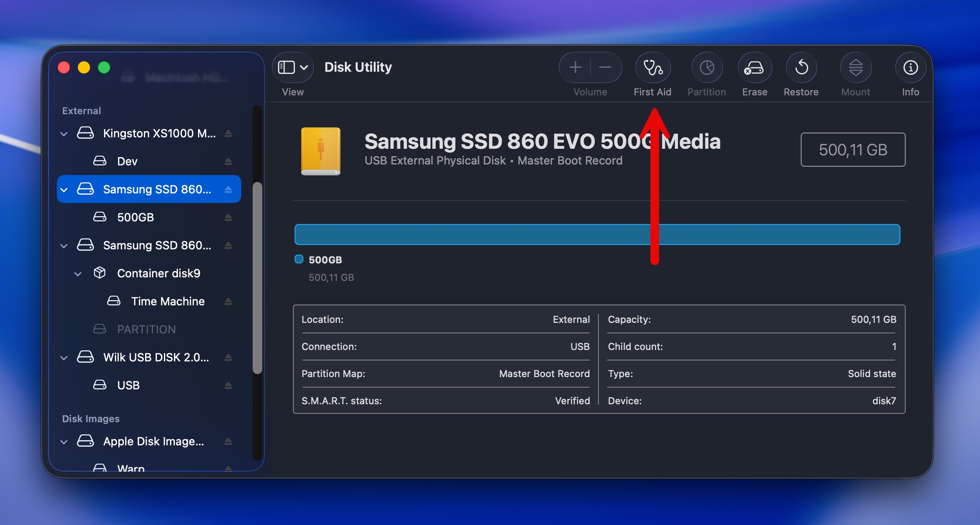
Task: Click the sidebar vertical scrollbar
Action: (257, 278)
